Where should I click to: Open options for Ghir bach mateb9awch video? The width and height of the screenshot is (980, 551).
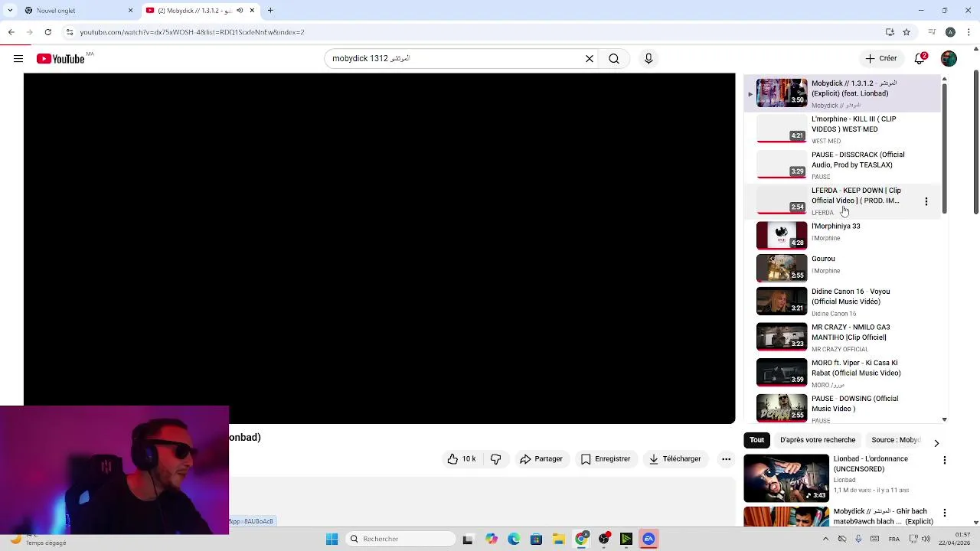click(945, 513)
